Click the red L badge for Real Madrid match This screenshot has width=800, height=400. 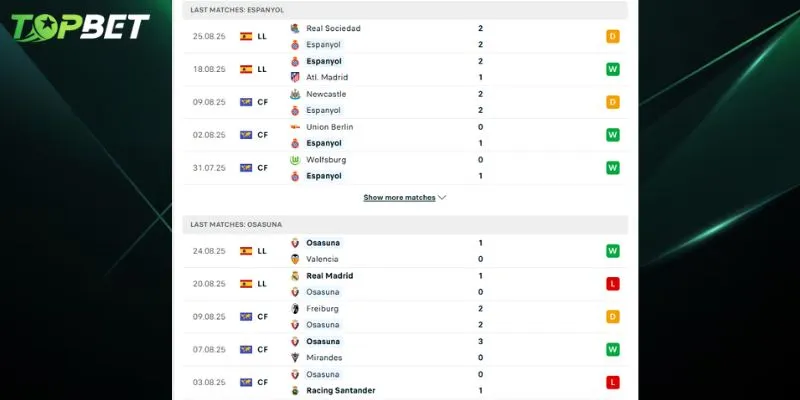click(x=613, y=284)
